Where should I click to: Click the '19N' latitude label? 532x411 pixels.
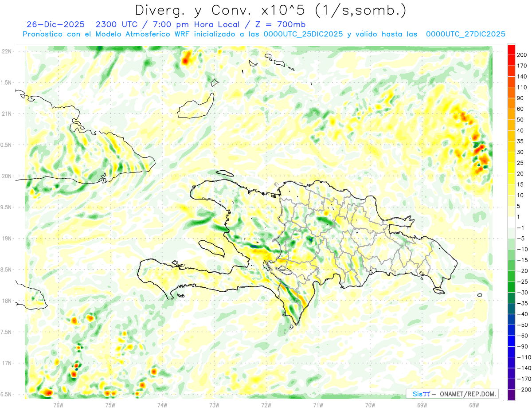coord(7,239)
